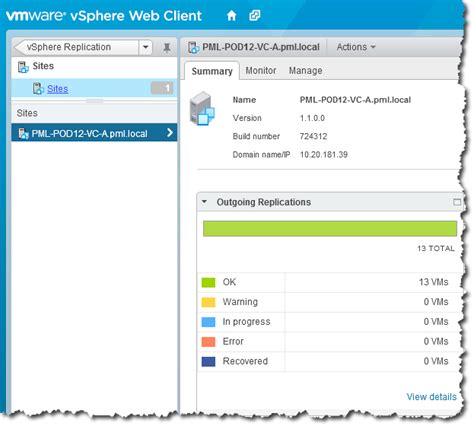Collapse the Outgoing Replications panel triangle
The image size is (474, 426).
(x=204, y=201)
